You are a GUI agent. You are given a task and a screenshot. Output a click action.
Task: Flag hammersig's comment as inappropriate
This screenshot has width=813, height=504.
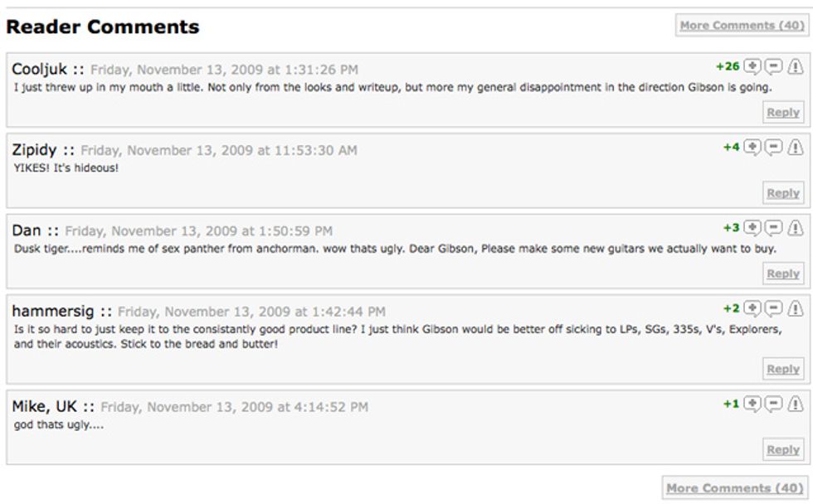(796, 309)
